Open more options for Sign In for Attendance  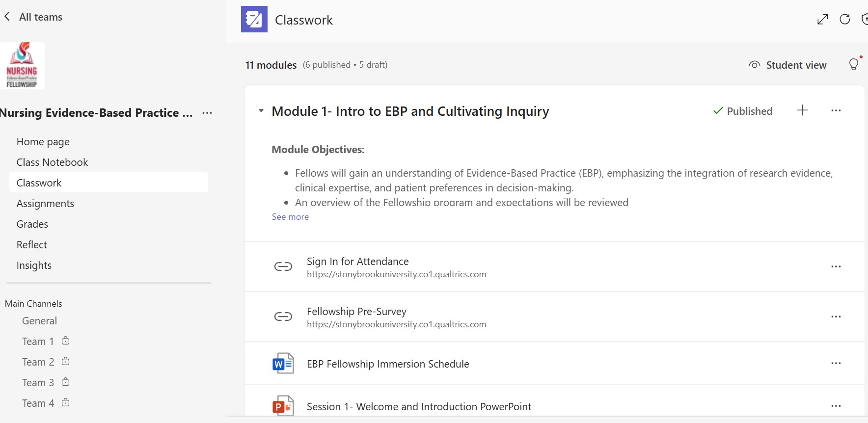836,266
